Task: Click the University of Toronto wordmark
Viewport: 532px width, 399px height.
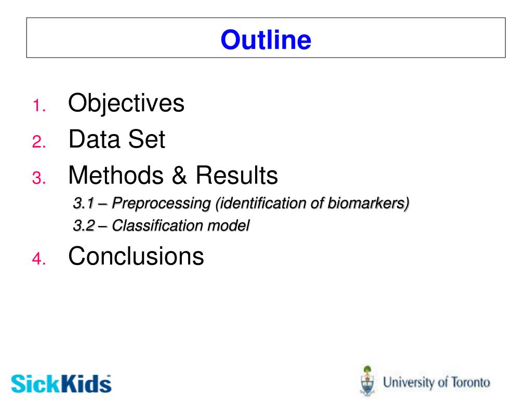Action: 436,382
